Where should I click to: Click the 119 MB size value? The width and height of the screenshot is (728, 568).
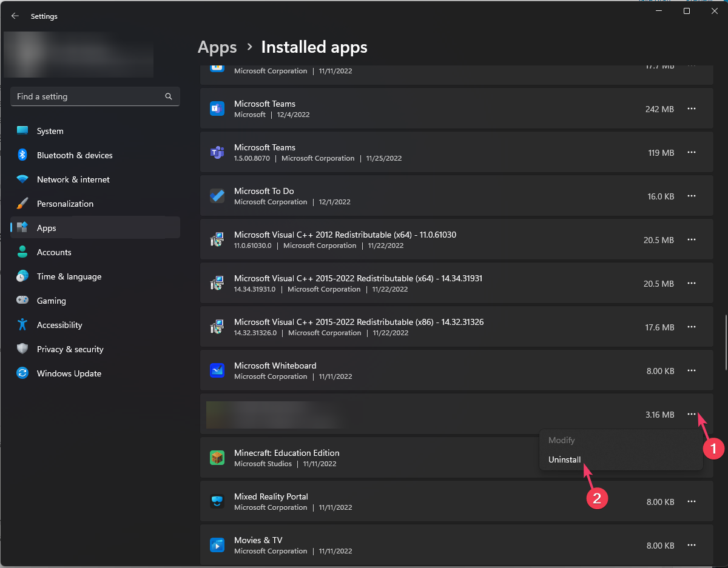(661, 153)
